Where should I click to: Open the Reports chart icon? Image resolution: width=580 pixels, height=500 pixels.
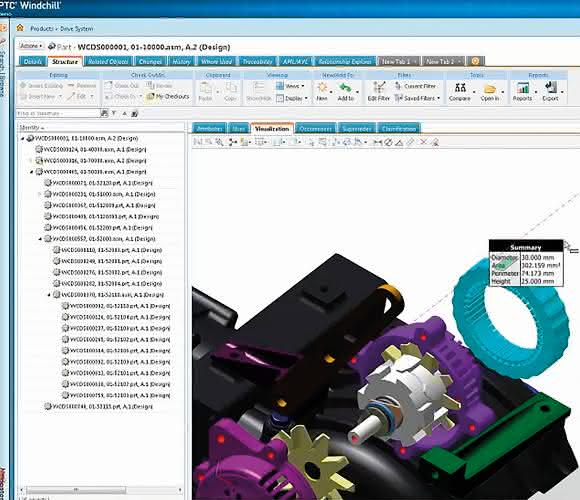pos(523,88)
